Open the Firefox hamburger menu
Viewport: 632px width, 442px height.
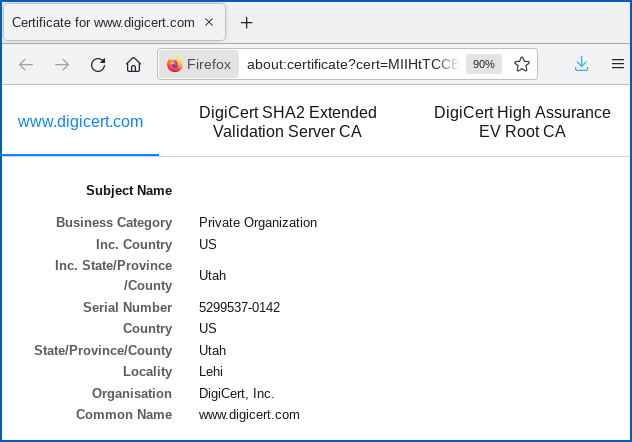pyautogui.click(x=617, y=65)
